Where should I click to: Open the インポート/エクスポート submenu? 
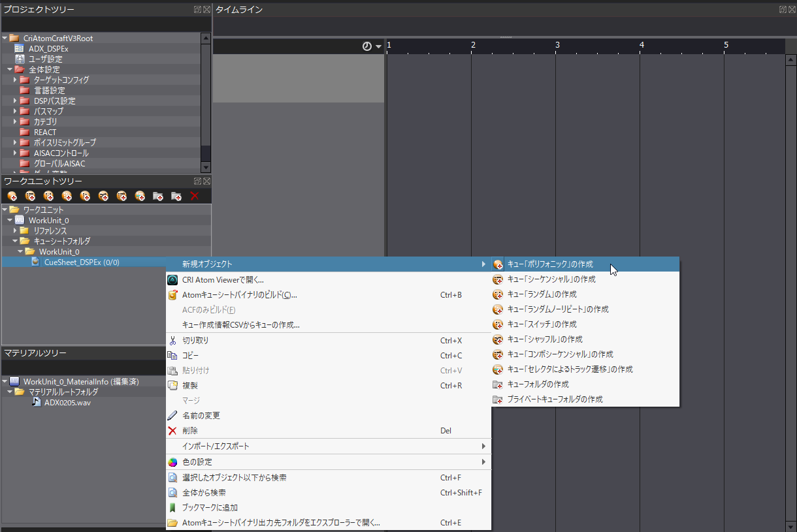pos(328,446)
